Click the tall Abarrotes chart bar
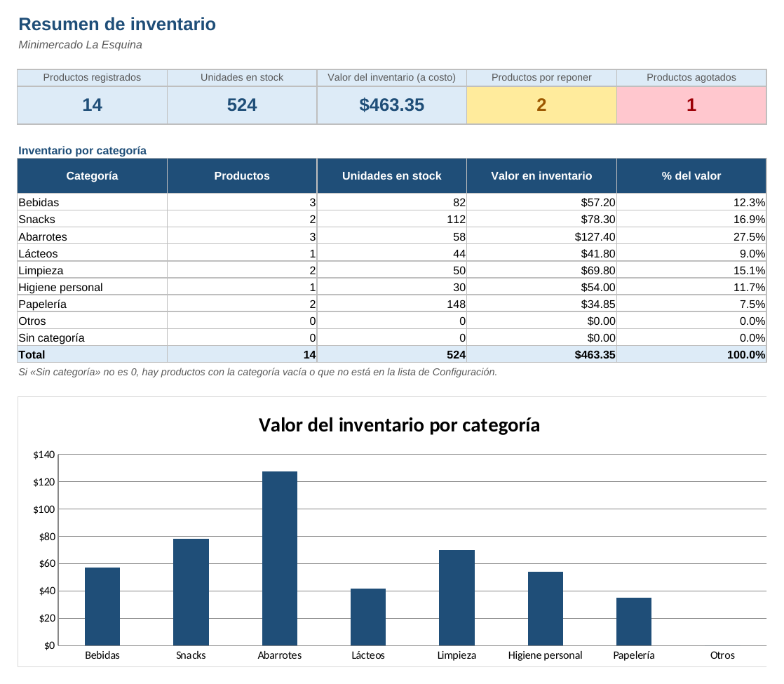Viewport: 784px width, 684px height. [x=280, y=558]
